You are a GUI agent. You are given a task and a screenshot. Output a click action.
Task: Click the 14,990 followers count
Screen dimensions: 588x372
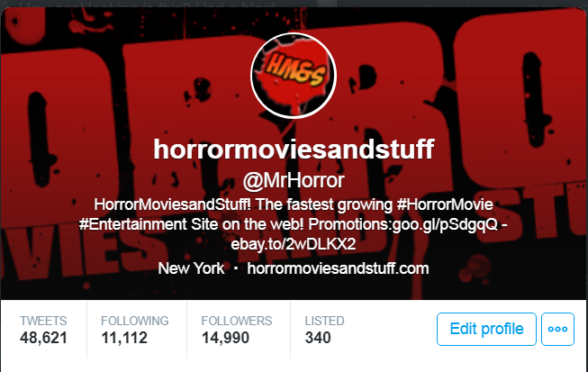coord(225,338)
